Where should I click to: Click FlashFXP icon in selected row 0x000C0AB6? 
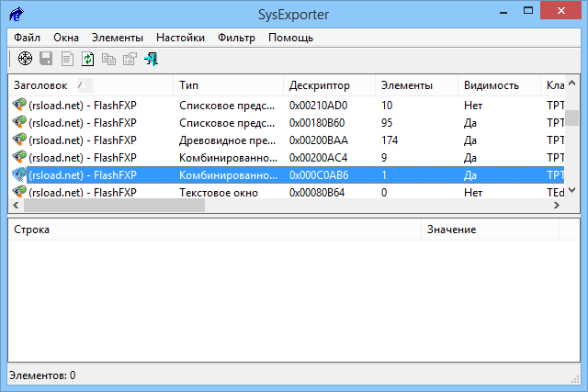coord(19,174)
